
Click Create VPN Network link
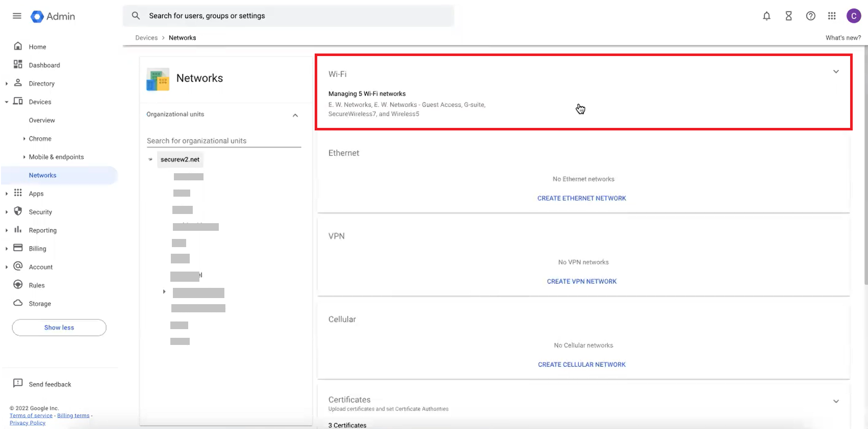[581, 281]
